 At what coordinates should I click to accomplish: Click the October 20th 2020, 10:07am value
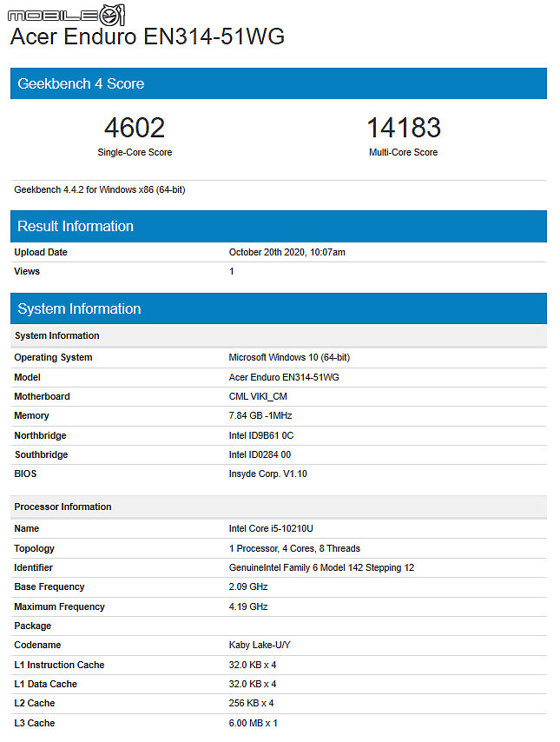[x=287, y=252]
